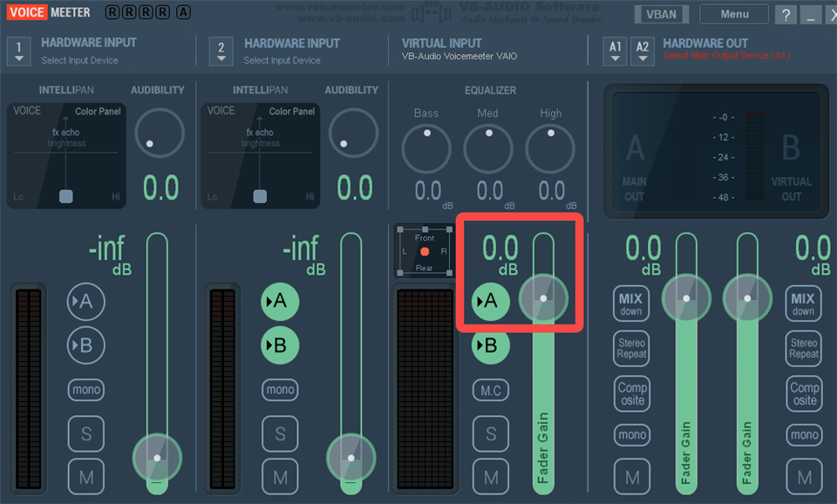Open A1 output device dropdown
The image size is (837, 504).
point(615,51)
